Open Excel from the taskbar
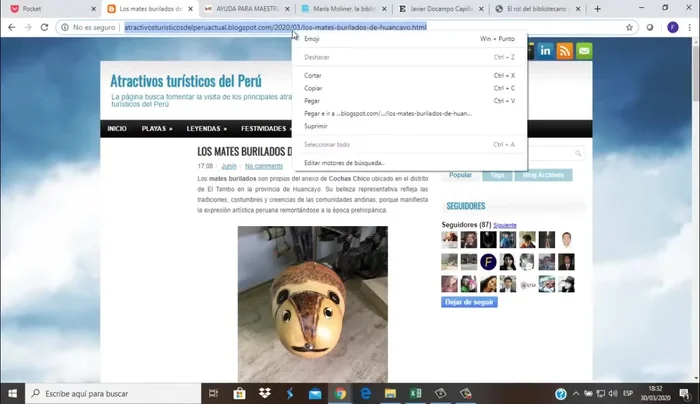 (415, 393)
